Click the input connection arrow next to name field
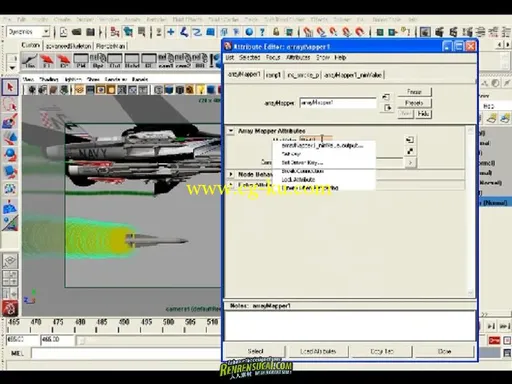Viewport: 512px width, 384px height. pos(386,97)
